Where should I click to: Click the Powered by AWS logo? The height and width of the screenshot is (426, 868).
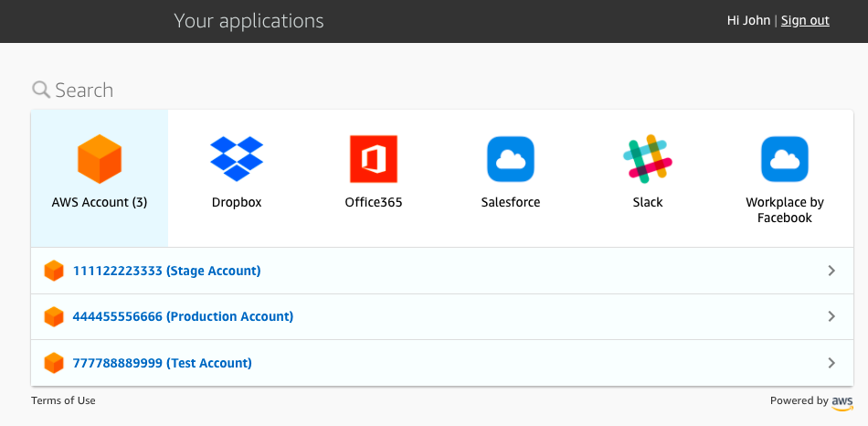tap(842, 401)
